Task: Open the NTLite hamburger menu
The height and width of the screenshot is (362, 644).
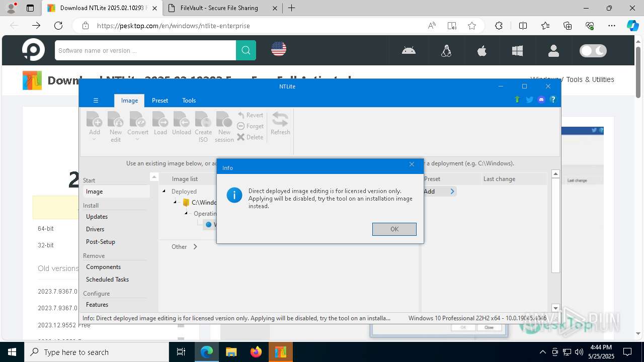Action: 96,101
